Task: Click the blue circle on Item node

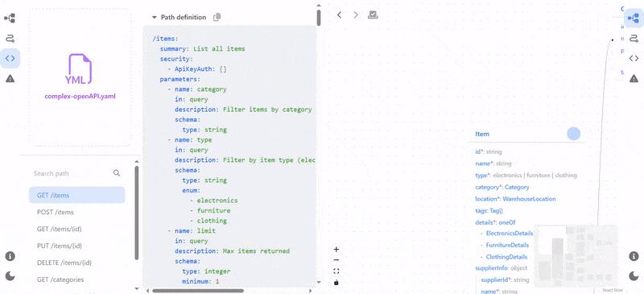Action: point(573,134)
